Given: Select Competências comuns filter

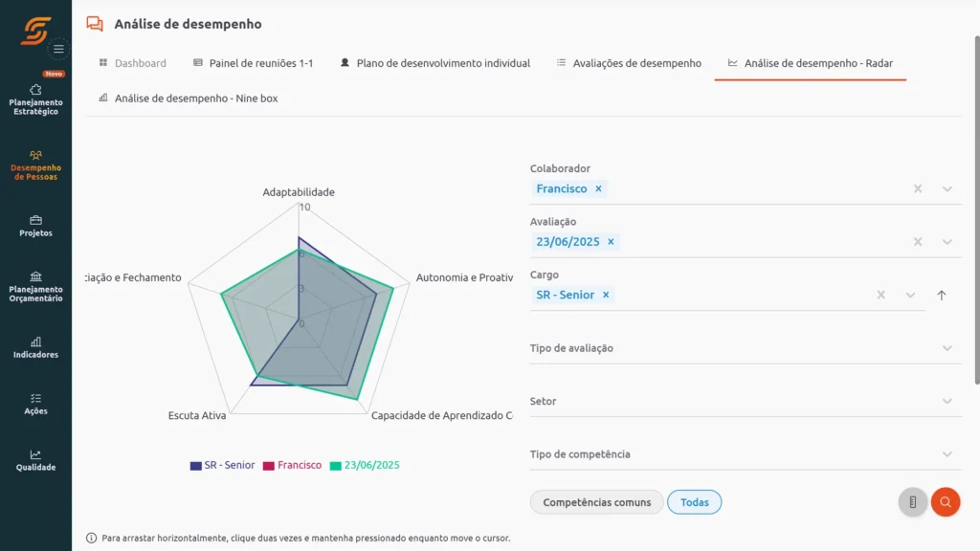Looking at the screenshot, I should (597, 502).
